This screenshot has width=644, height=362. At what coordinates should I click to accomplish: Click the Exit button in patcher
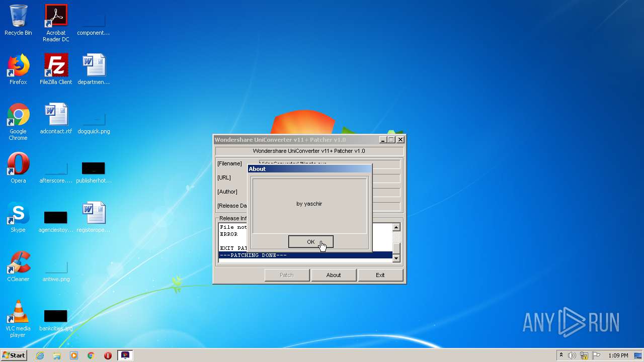tap(380, 275)
